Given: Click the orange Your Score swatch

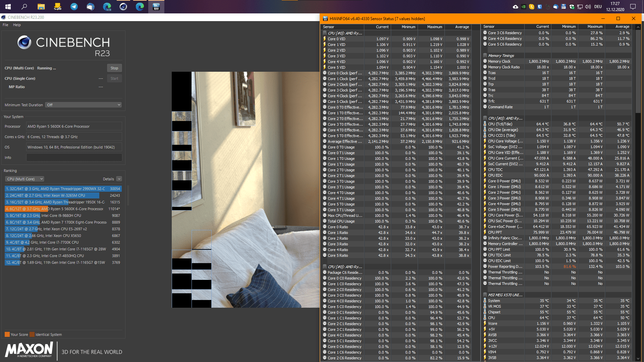Looking at the screenshot, I should 7,335.
